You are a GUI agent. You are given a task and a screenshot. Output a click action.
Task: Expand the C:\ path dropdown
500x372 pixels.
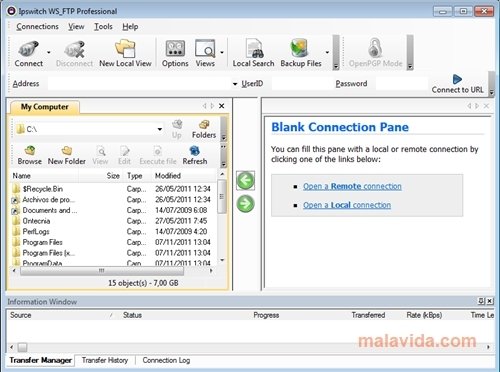click(x=160, y=129)
